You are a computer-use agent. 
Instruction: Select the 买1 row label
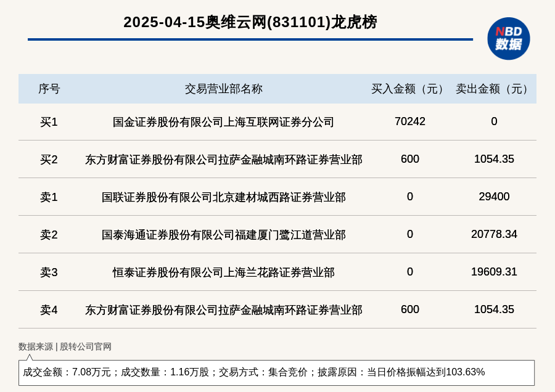click(x=49, y=122)
